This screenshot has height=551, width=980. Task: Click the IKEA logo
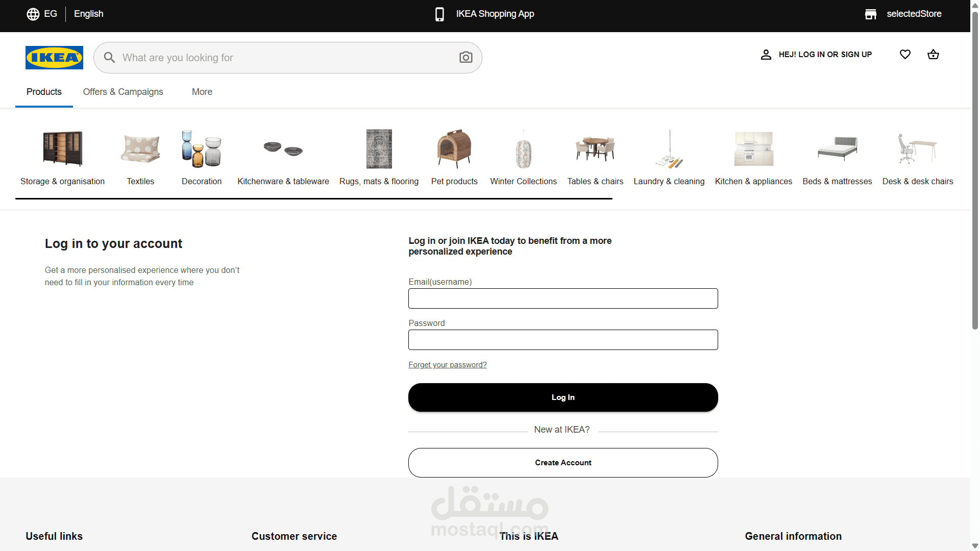point(54,58)
